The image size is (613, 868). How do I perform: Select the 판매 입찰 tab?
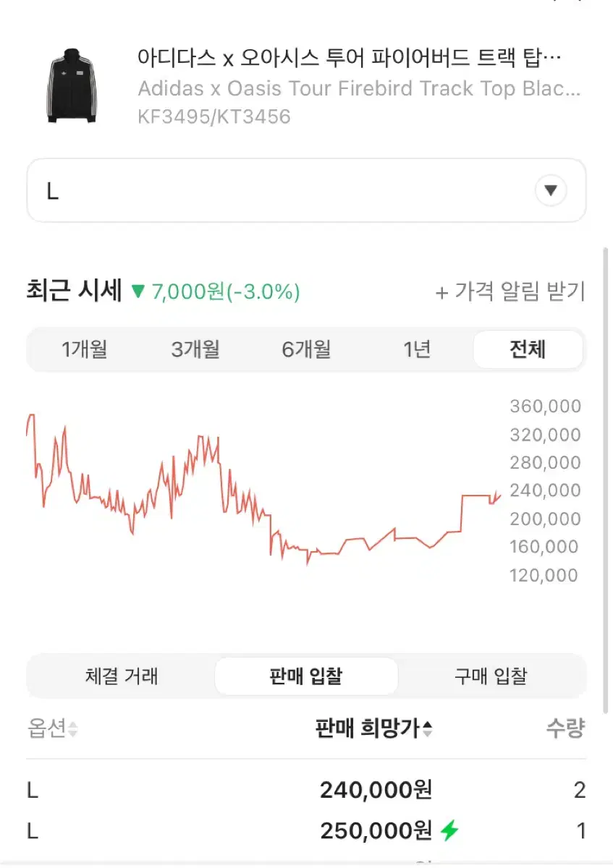tap(306, 676)
